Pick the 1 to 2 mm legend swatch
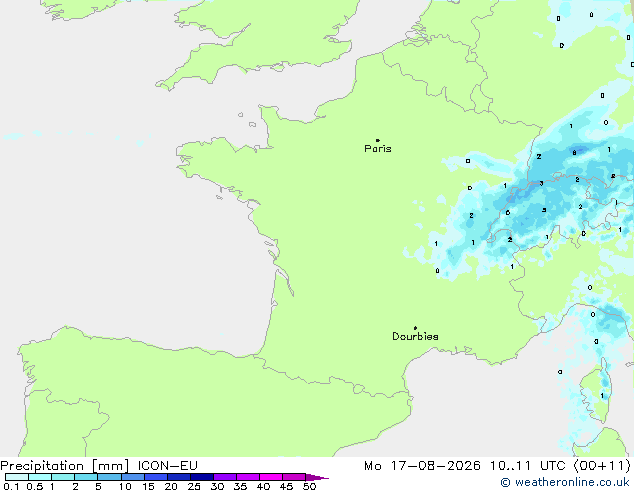The image size is (634, 490). pos(63,477)
